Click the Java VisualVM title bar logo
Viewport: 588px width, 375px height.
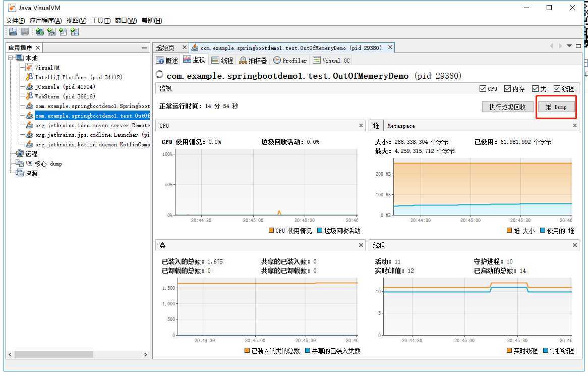click(12, 8)
